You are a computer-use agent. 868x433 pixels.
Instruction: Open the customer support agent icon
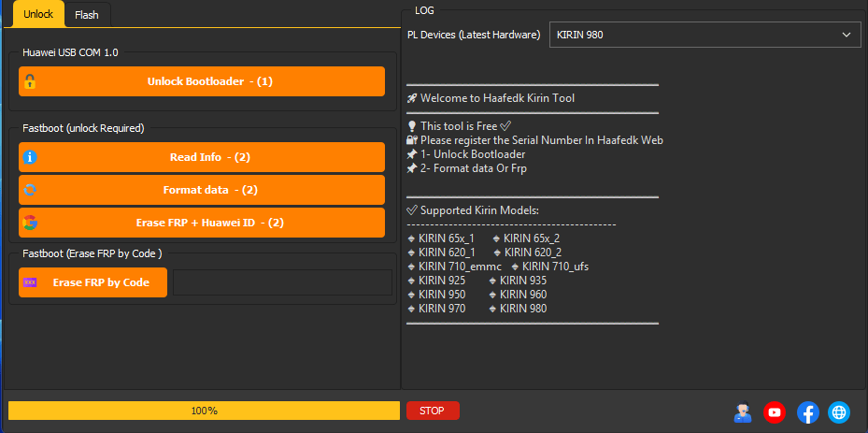pos(743,411)
